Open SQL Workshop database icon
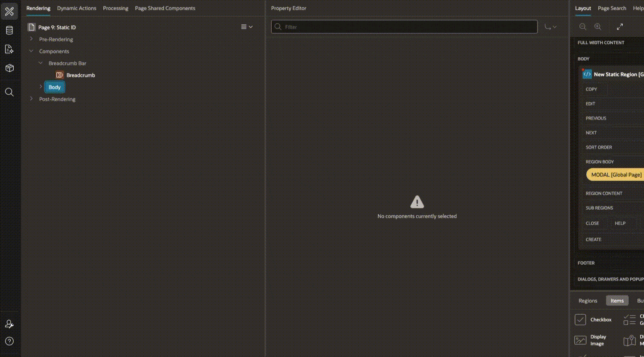644x357 pixels. coord(9,30)
